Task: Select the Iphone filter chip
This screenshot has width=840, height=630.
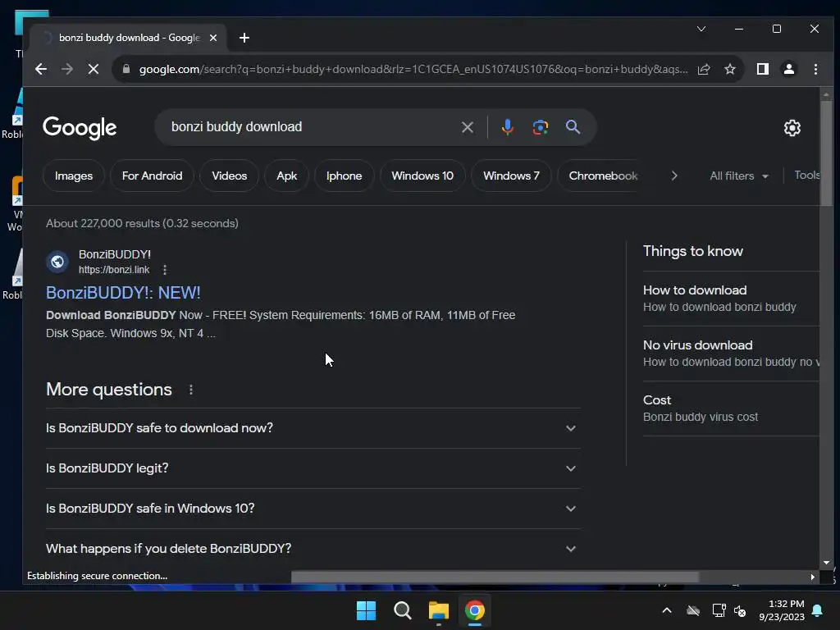Action: coord(344,176)
